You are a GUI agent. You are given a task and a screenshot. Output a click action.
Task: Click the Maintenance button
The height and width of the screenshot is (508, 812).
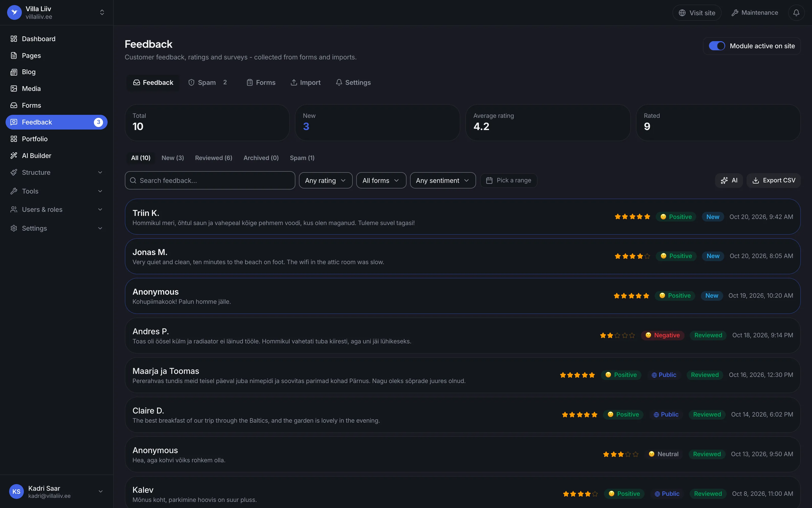(x=755, y=13)
